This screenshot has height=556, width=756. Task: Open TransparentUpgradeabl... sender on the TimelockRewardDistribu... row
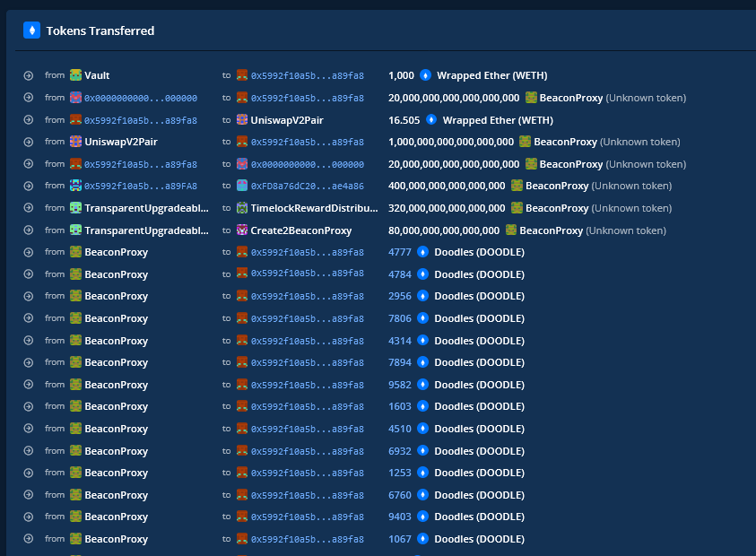[146, 208]
